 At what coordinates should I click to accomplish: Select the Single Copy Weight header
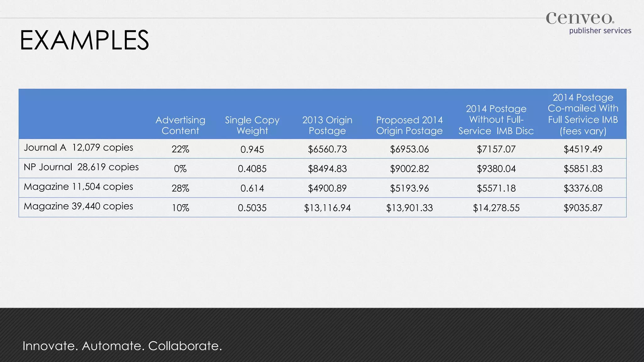(x=252, y=125)
